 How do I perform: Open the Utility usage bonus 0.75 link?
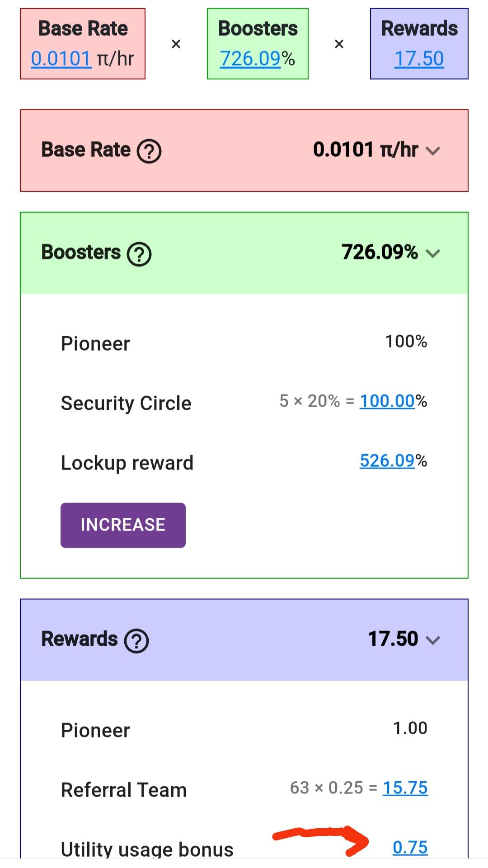(410, 848)
